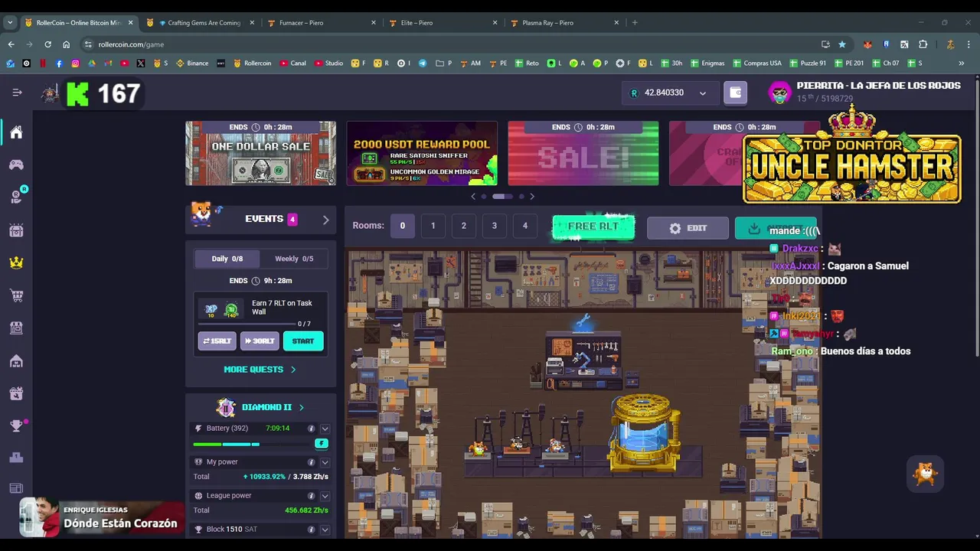This screenshot has height=551, width=980.
Task: Open 2000 USDT Reward Pool banner
Action: click(422, 153)
